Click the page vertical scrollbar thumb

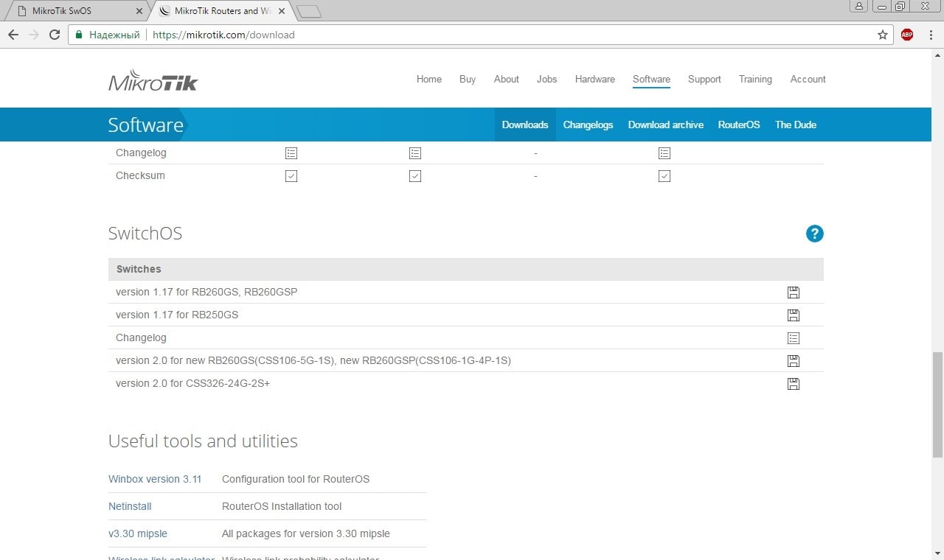point(937,405)
